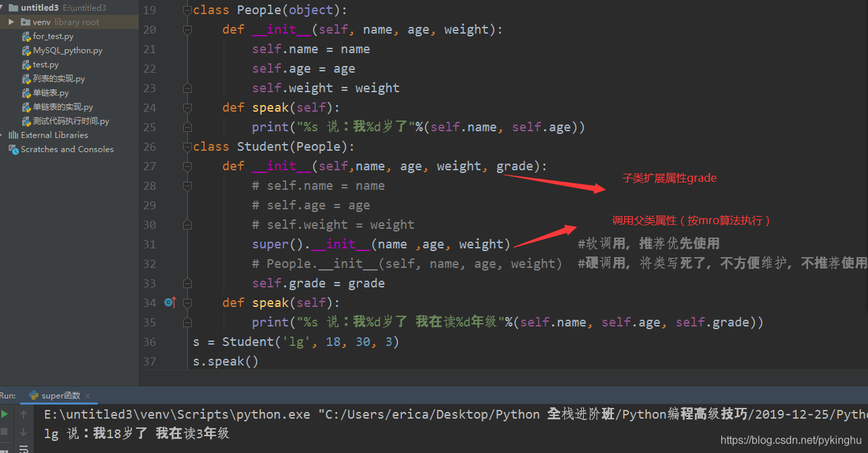Click the Down the Stack Trace arrow
The image size is (868, 453).
point(24,433)
